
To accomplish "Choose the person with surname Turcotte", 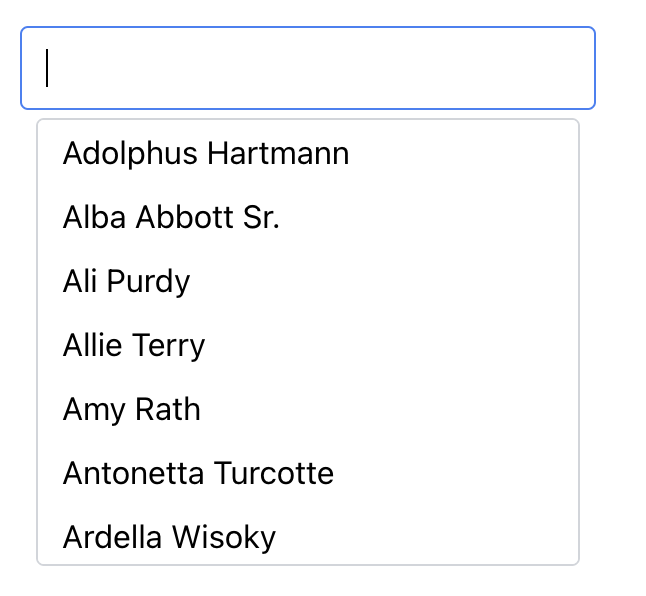I will click(198, 473).
